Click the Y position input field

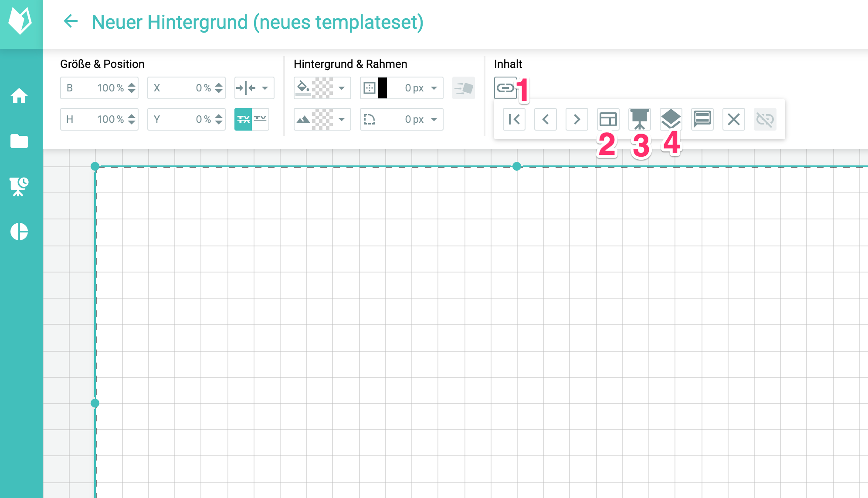[x=186, y=119]
